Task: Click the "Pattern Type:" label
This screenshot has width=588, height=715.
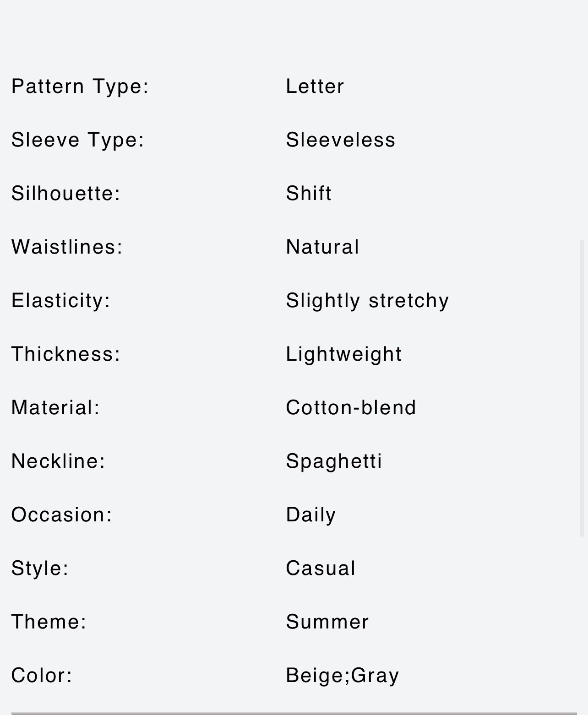Action: point(80,87)
